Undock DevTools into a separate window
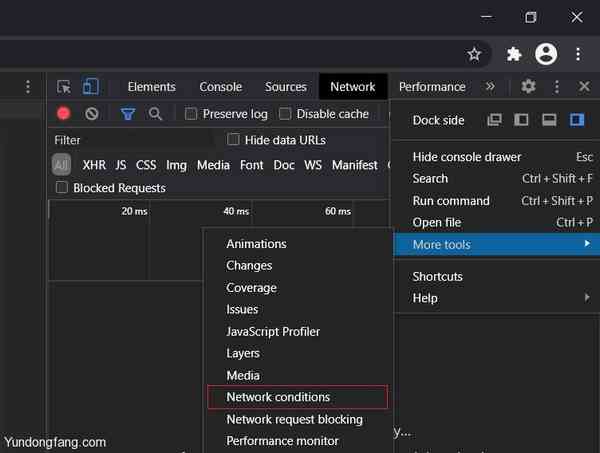600x453 pixels. coord(494,120)
